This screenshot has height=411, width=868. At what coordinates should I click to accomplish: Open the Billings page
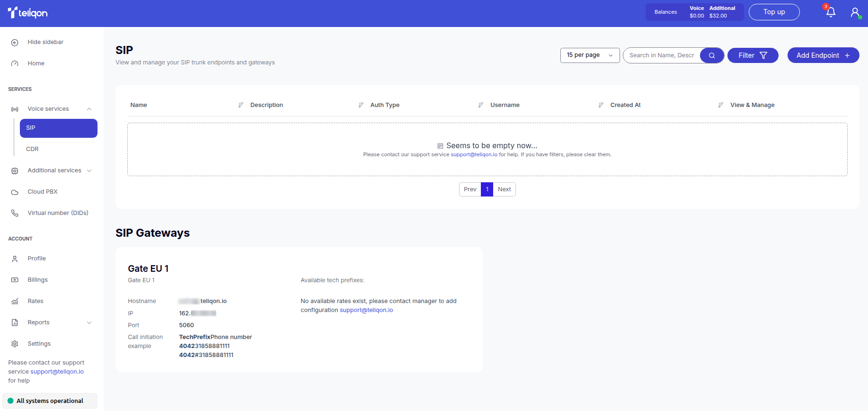click(37, 280)
